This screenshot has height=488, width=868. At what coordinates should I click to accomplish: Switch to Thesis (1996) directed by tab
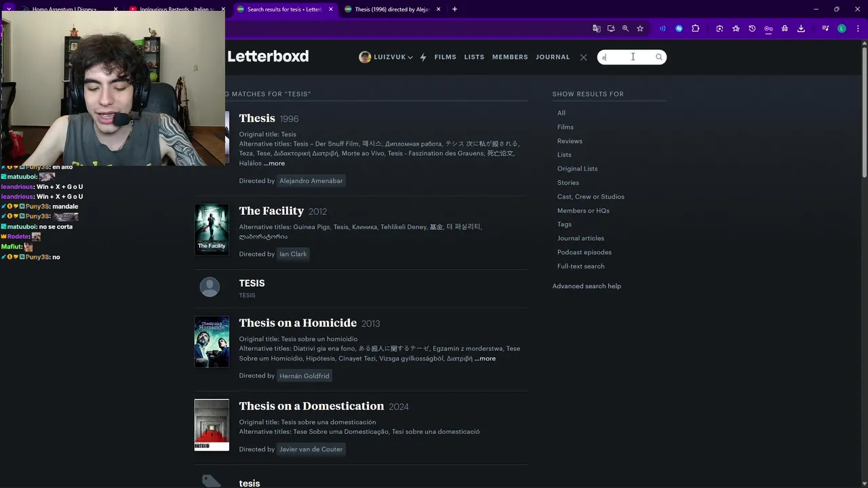point(392,9)
